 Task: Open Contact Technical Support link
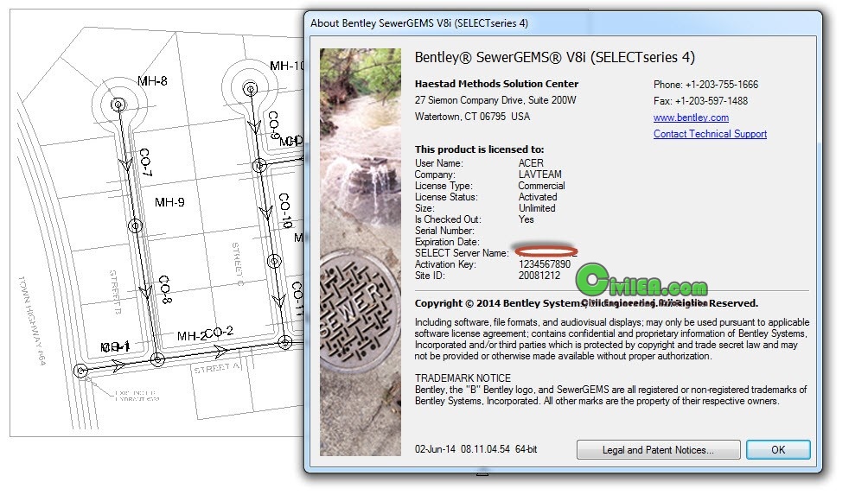[710, 134]
